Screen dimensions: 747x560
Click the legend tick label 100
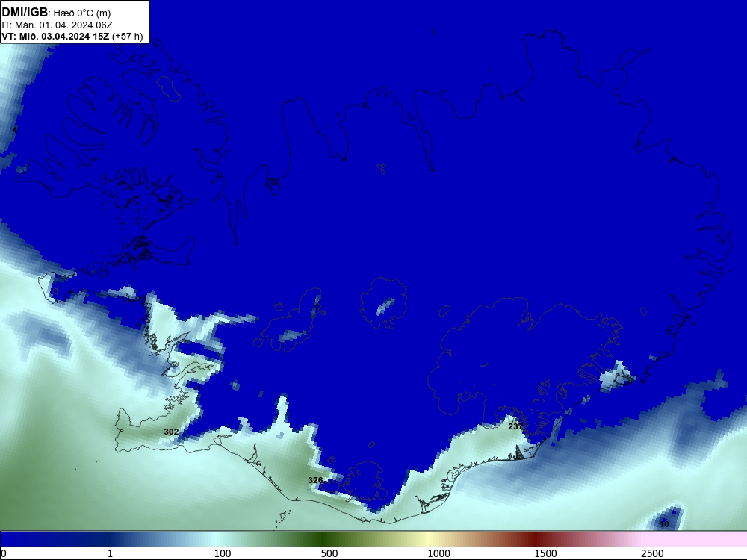[x=223, y=553]
